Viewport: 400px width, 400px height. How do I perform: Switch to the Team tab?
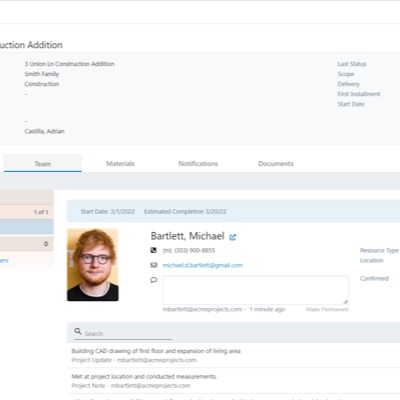point(43,163)
